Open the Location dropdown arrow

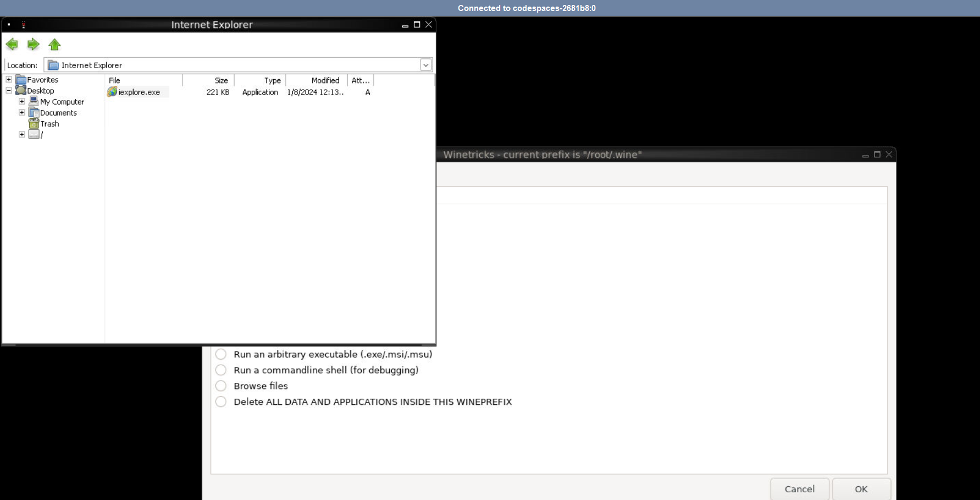[426, 65]
